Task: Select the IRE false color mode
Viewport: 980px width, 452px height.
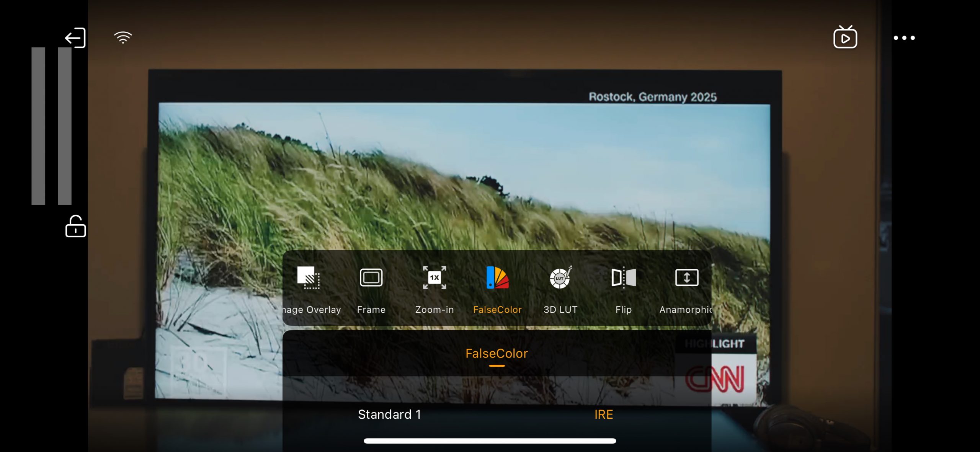Action: pos(604,414)
